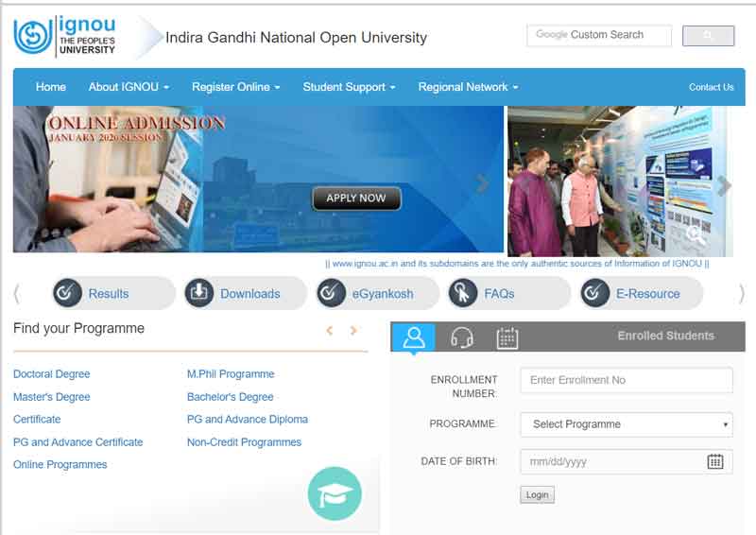Expand the Student Support menu
Screen dimensions: 756x535
pyautogui.click(x=349, y=87)
